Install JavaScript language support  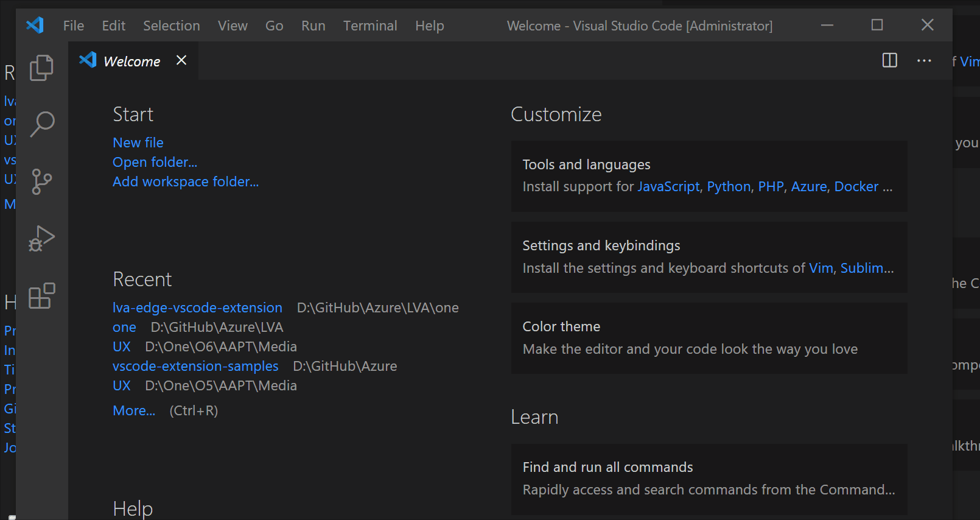coord(668,186)
